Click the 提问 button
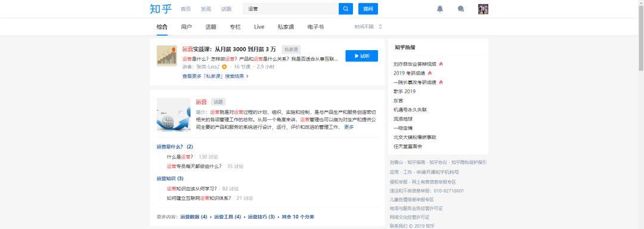644x229 pixels. 368,8
